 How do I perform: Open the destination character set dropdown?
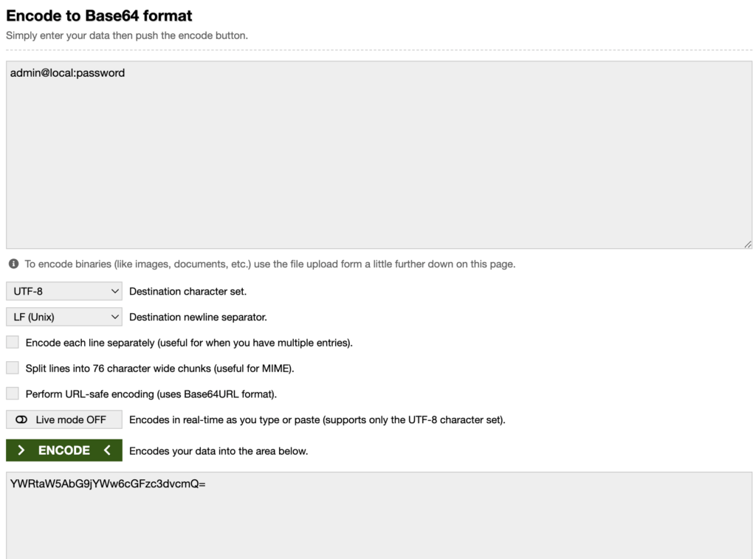pos(64,292)
